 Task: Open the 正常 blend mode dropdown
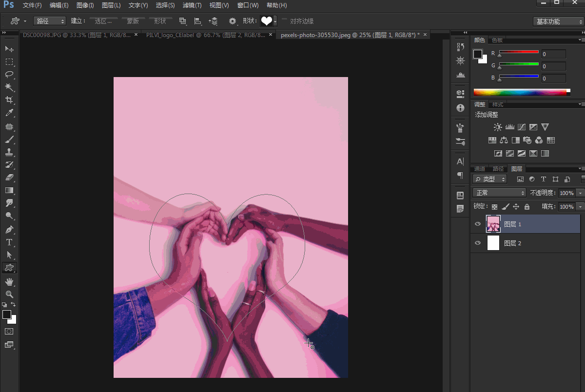(499, 193)
